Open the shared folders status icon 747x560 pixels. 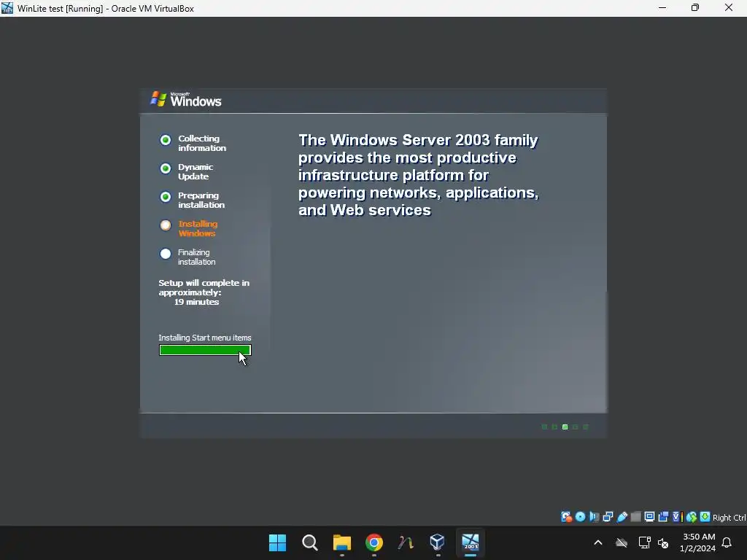(x=636, y=517)
